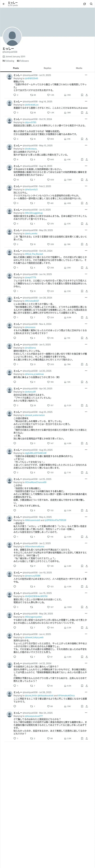Share the Oct 31, 2024 post
This screenshot has height=868, width=95.
[x=87, y=139]
